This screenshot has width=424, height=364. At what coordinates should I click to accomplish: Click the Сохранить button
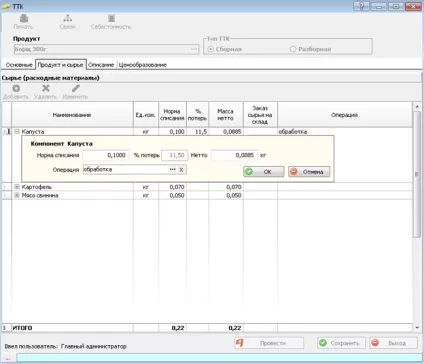[x=341, y=343]
